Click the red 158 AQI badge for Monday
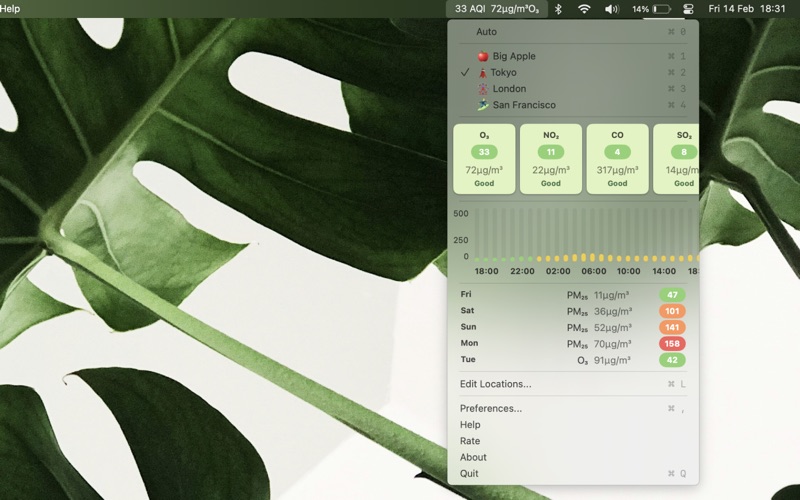This screenshot has width=800, height=500. pos(672,344)
